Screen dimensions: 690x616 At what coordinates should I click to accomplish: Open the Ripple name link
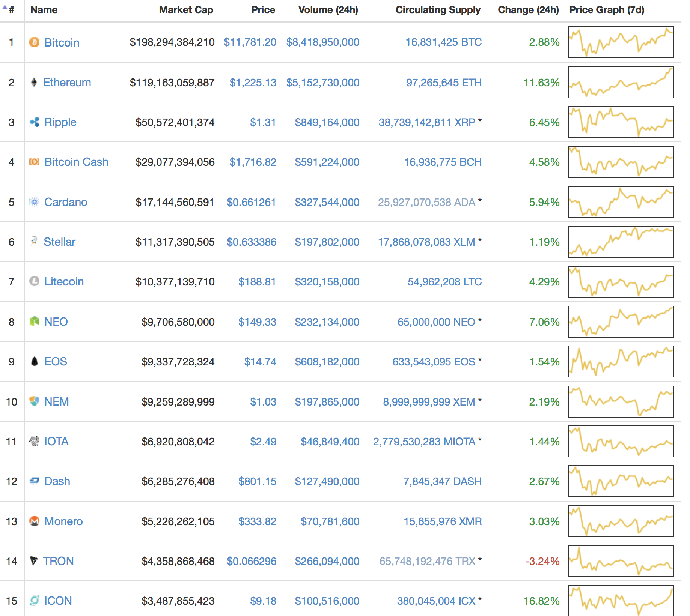coord(60,122)
